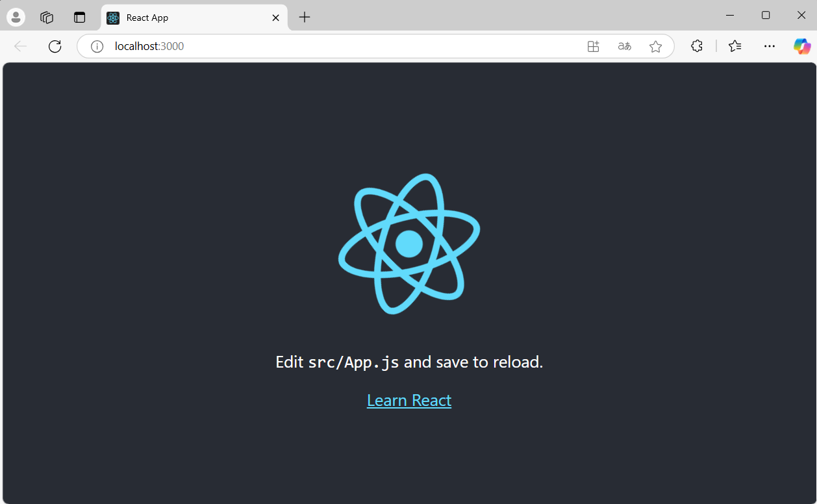Refresh the page
This screenshot has height=504, width=817.
click(x=55, y=46)
